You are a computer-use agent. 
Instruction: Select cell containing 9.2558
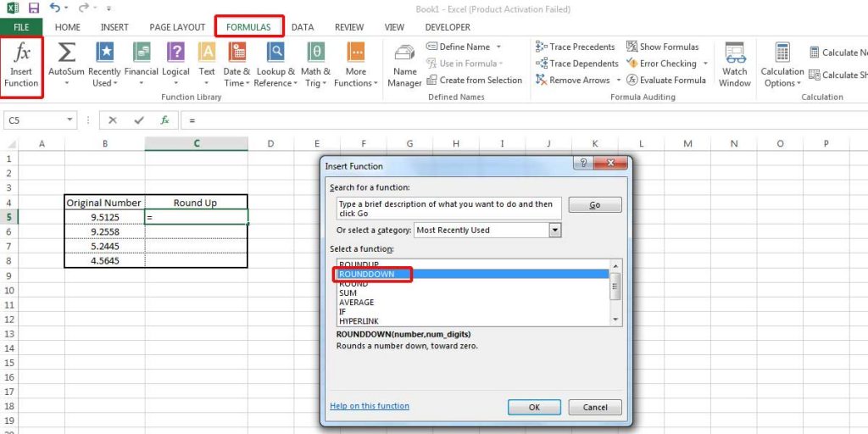pos(104,231)
